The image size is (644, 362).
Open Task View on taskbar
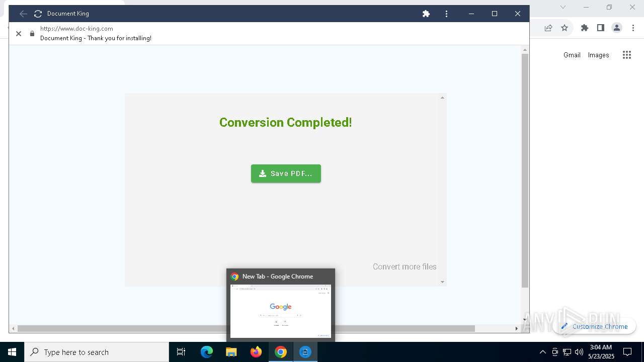[181, 352]
